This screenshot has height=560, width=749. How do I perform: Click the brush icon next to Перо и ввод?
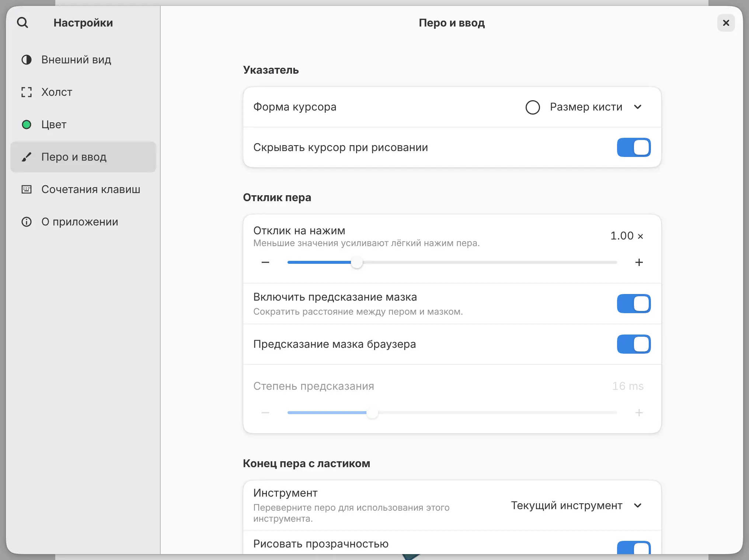[27, 157]
